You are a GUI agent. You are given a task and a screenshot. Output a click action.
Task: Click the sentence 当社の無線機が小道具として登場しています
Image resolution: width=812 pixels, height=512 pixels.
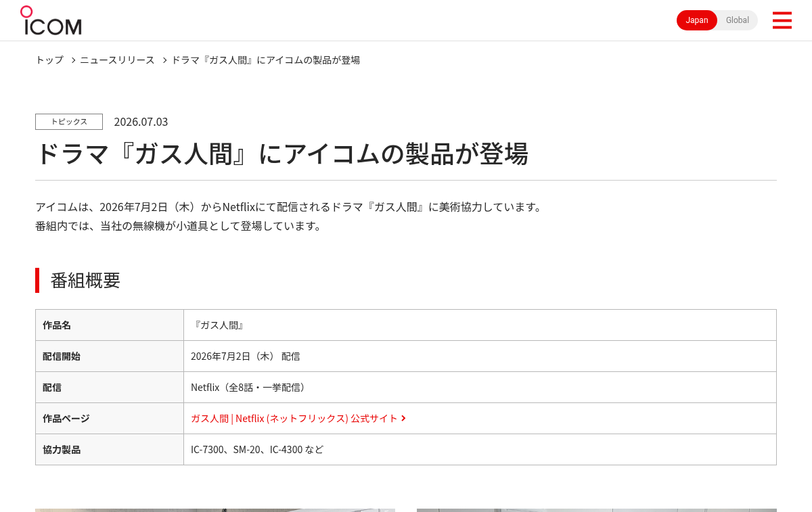[179, 225]
